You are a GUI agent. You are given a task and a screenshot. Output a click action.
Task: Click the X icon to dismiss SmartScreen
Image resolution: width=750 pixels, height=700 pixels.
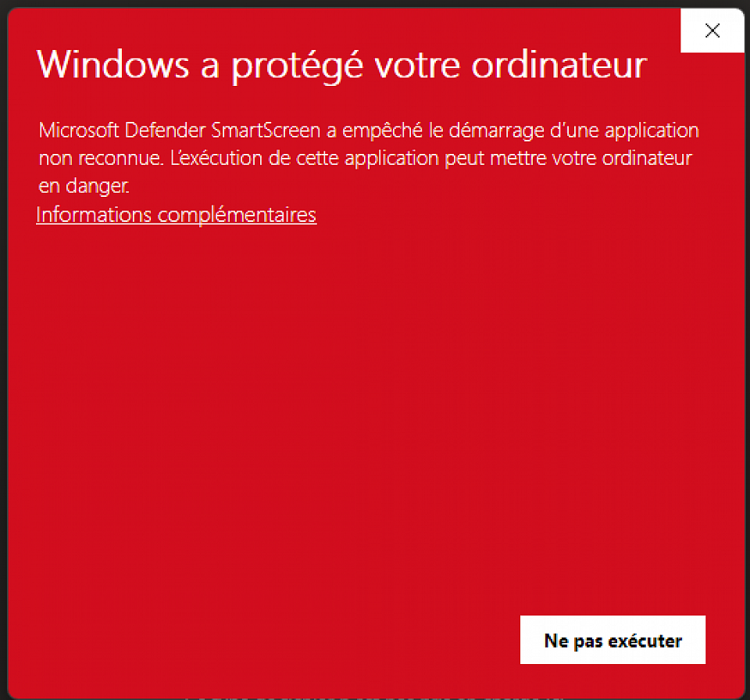712,30
